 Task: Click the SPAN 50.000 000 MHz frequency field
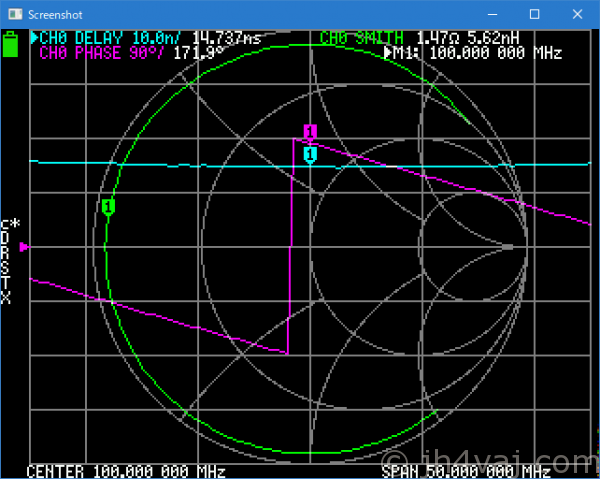[x=466, y=470]
